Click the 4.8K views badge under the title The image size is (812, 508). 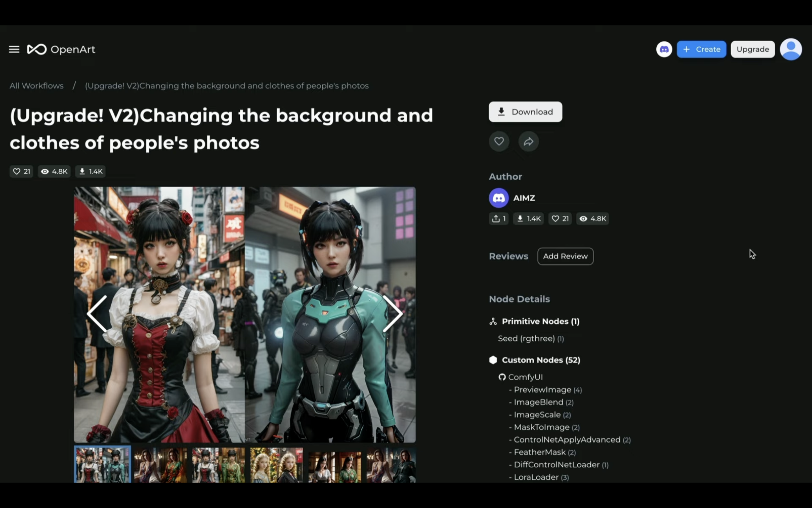point(54,171)
